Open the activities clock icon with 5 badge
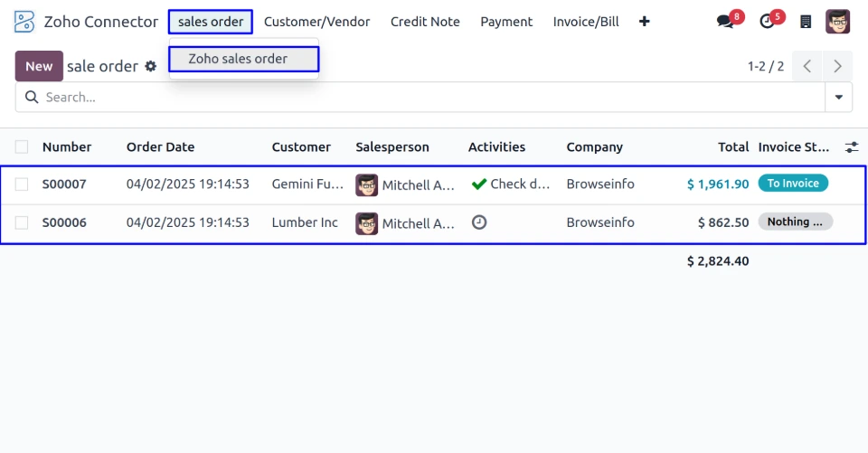 (767, 22)
